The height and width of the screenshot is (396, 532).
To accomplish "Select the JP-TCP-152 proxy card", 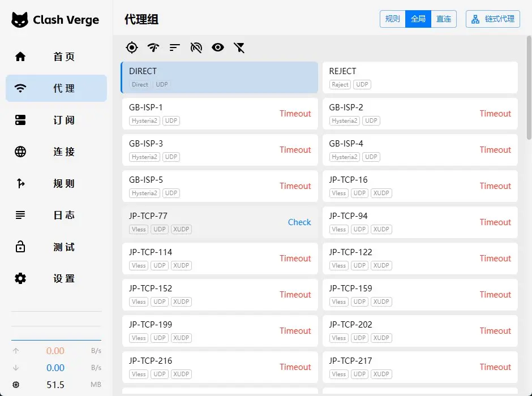I will (x=220, y=295).
